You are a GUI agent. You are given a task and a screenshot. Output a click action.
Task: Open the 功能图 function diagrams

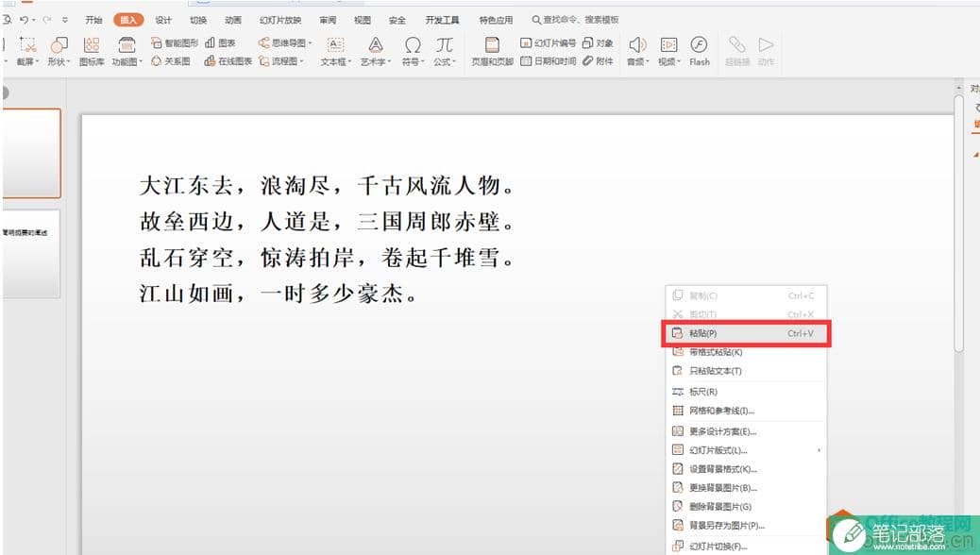point(127,51)
